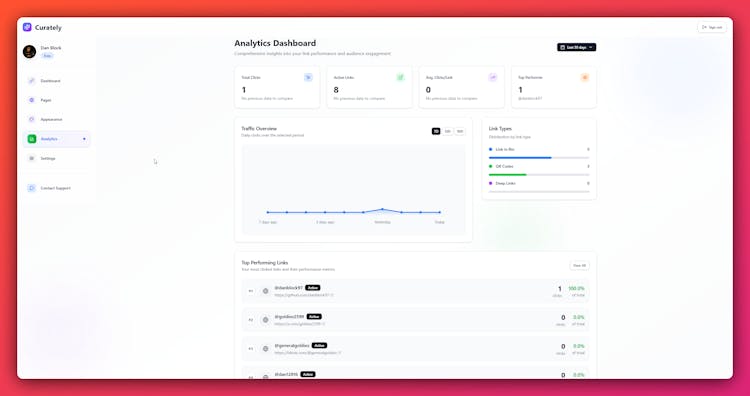Select the Pages icon in sidebar
750x396 pixels.
click(x=32, y=100)
